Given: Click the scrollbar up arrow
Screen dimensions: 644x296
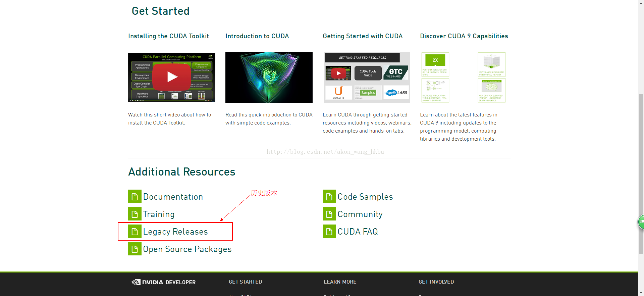Looking at the screenshot, I should click(x=641, y=2).
